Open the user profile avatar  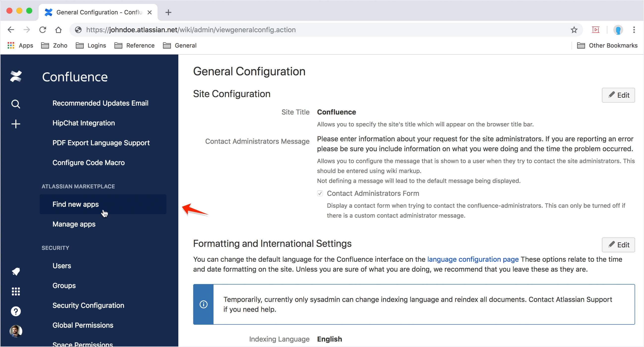click(x=16, y=331)
